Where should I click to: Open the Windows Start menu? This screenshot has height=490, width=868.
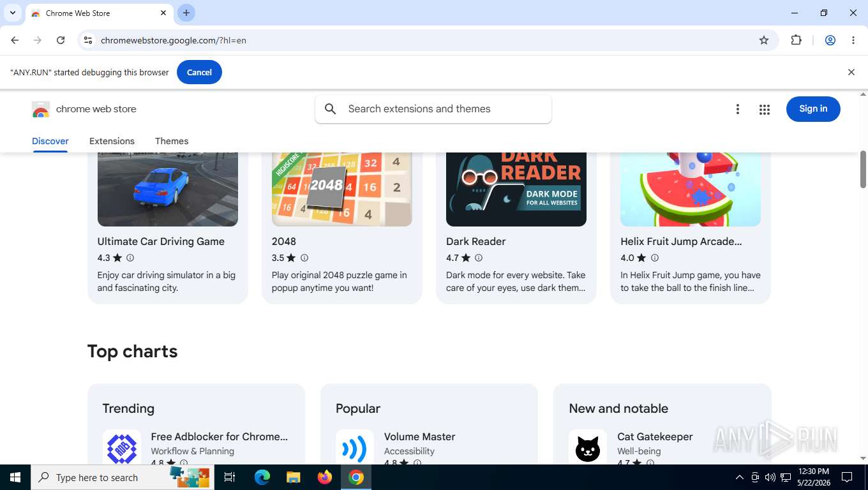[x=15, y=477]
